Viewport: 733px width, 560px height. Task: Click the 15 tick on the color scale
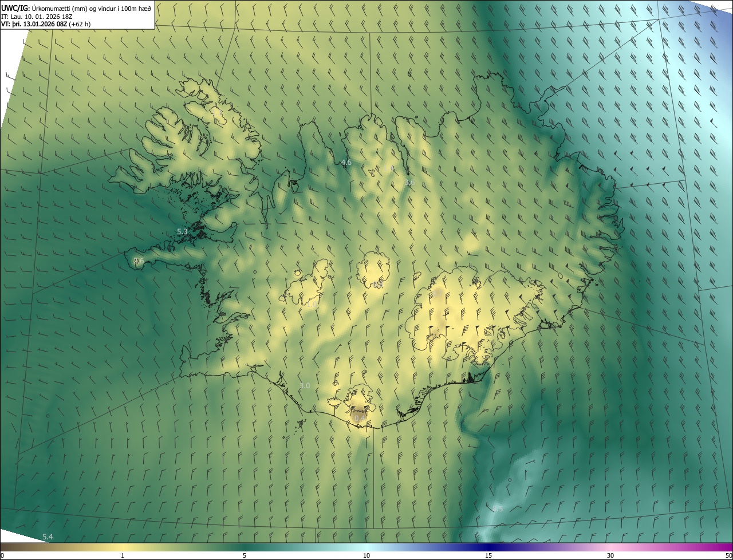click(488, 555)
